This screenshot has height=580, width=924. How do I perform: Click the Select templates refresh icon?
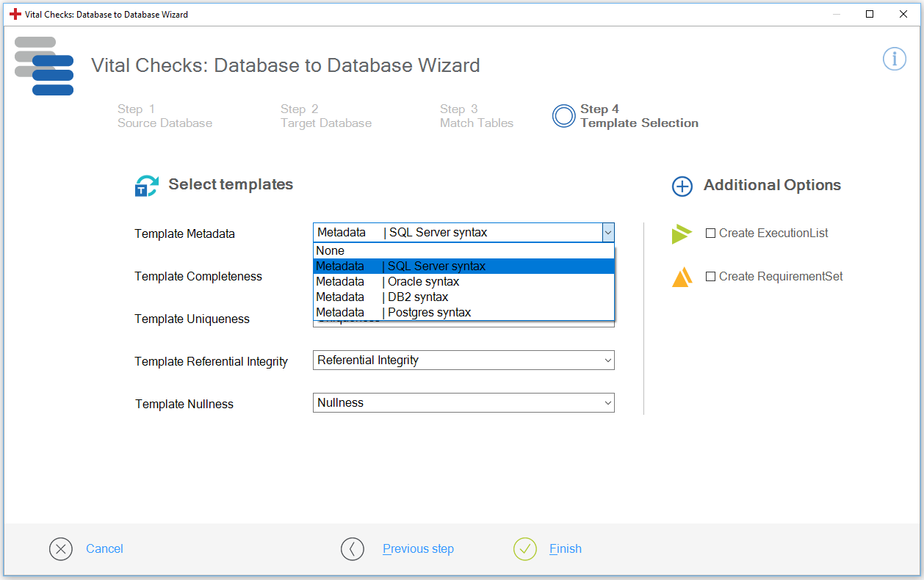pos(146,186)
